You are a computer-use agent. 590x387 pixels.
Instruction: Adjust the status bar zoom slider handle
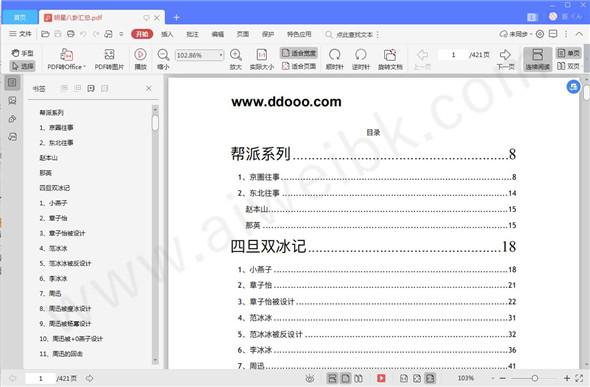(x=534, y=378)
